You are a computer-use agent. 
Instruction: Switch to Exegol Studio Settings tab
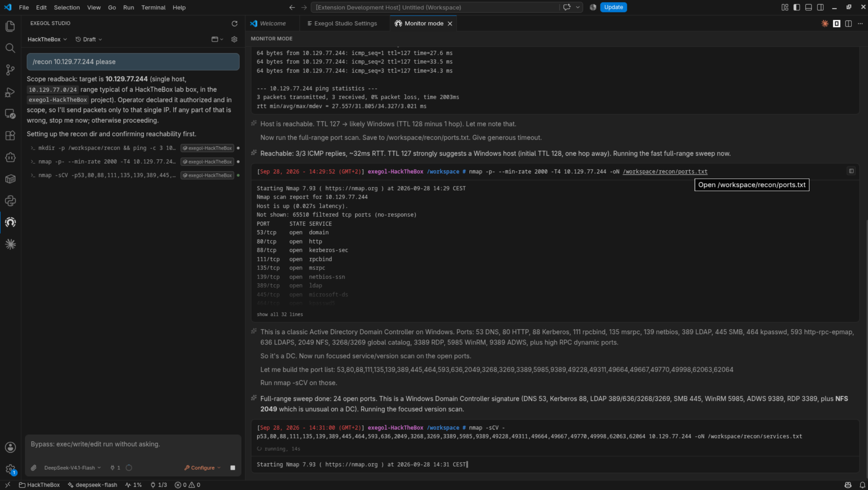tap(342, 24)
